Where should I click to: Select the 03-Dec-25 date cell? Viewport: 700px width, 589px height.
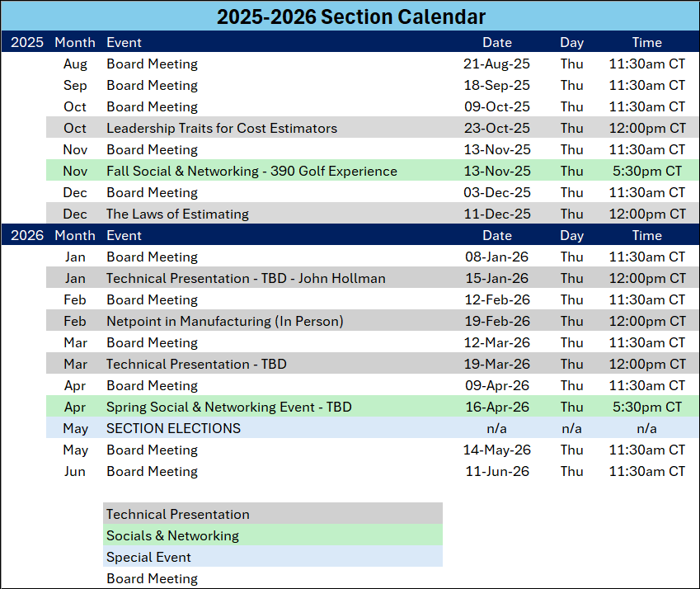pos(497,192)
